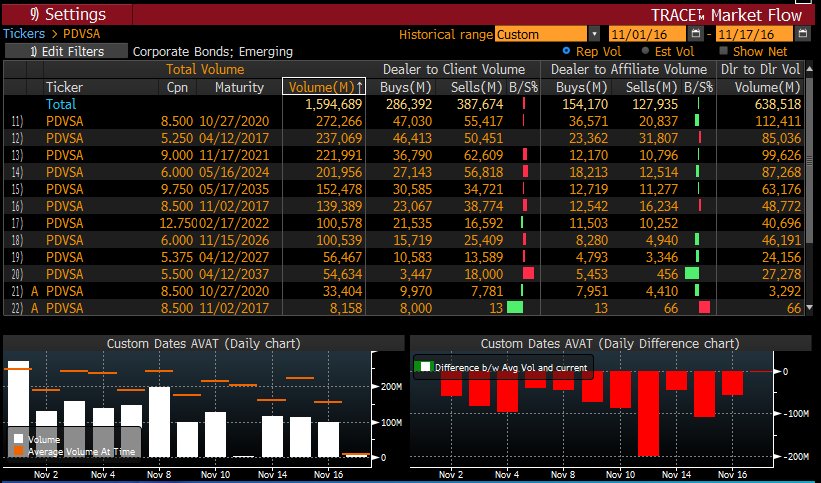The width and height of the screenshot is (821, 483).
Task: Select row 17) PDVSA 12.750 02/17/2022
Action: point(404,223)
